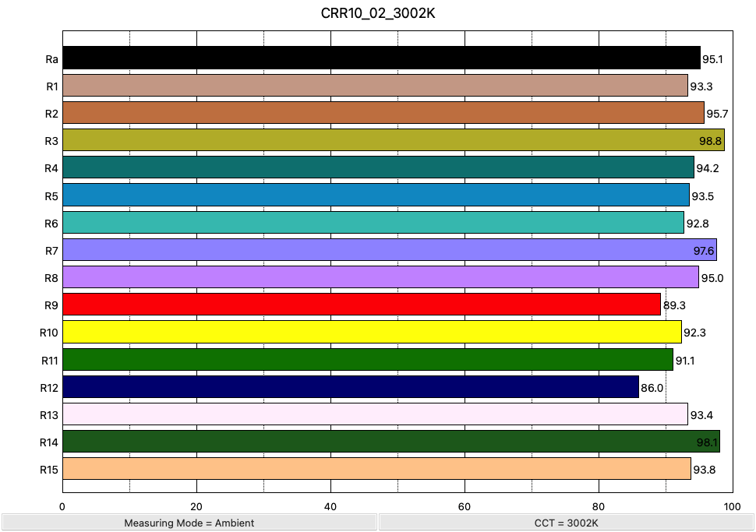Click the violet R7 bar
Screen dimensions: 756x532
[x=390, y=249]
